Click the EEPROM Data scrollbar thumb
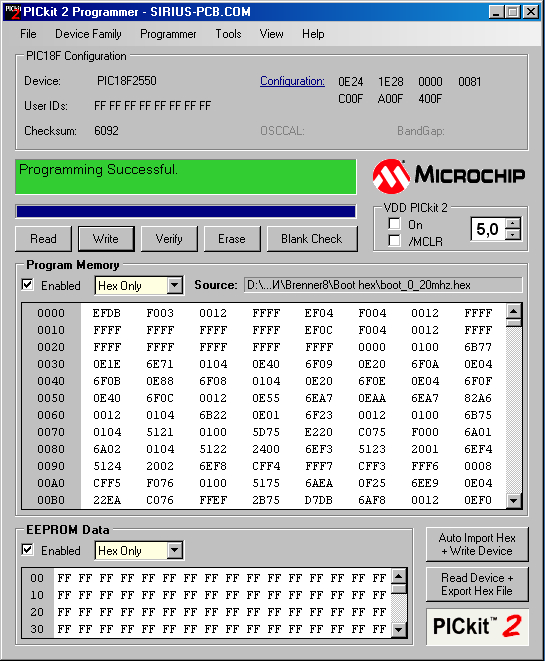Viewport: 545px width, 661px height. coord(399,588)
